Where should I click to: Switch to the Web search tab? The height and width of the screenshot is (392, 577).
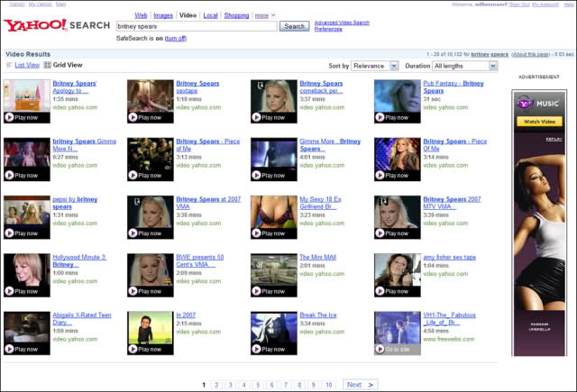[141, 15]
